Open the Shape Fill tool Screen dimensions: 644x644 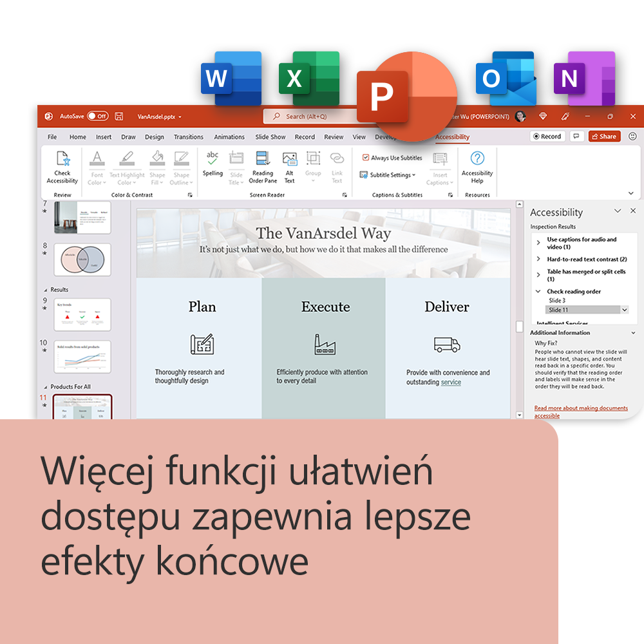coord(157,169)
